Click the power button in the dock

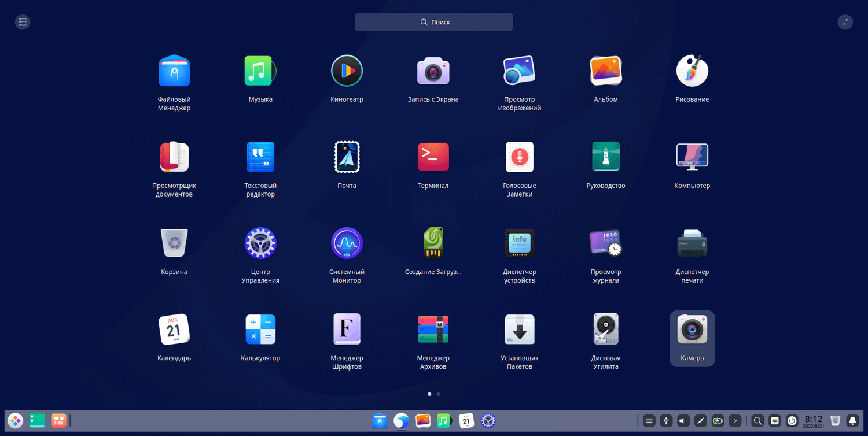[792, 421]
